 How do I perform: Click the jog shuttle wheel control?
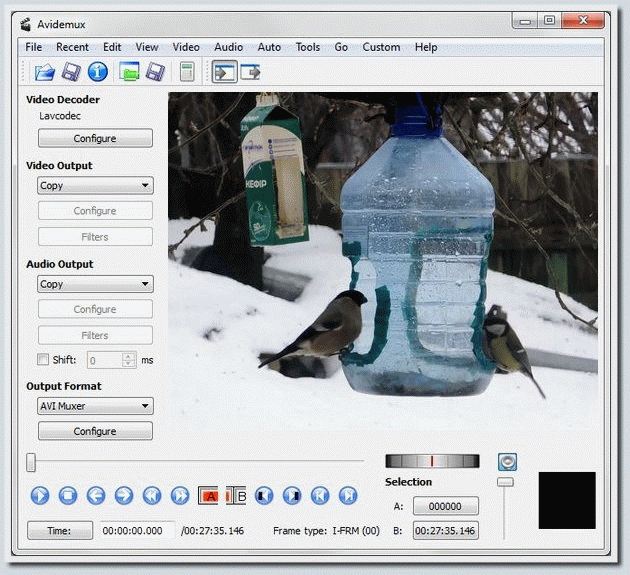tap(432, 461)
